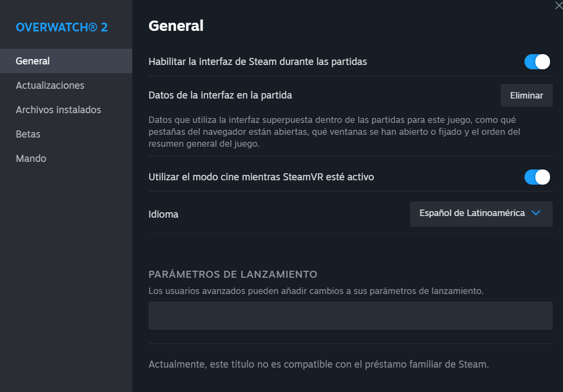Image resolution: width=563 pixels, height=392 pixels.
Task: Click the PARÁMETROS DE LANZAMIENTO heading
Action: click(232, 275)
